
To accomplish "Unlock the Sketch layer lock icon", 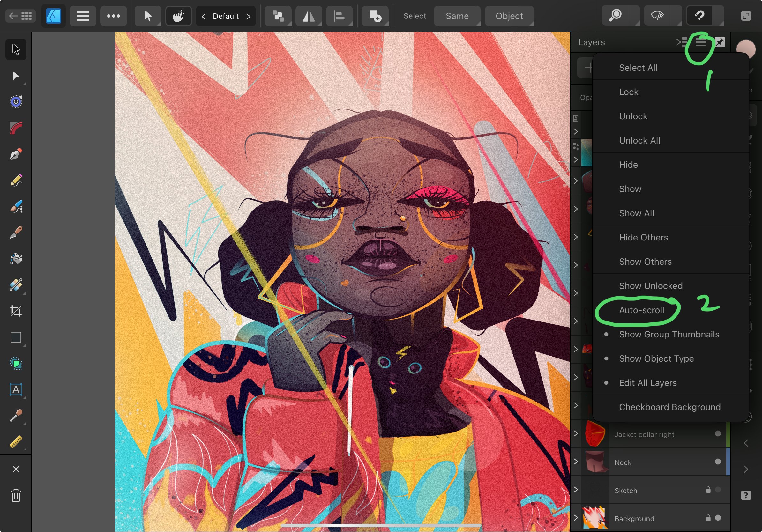I will click(x=708, y=490).
